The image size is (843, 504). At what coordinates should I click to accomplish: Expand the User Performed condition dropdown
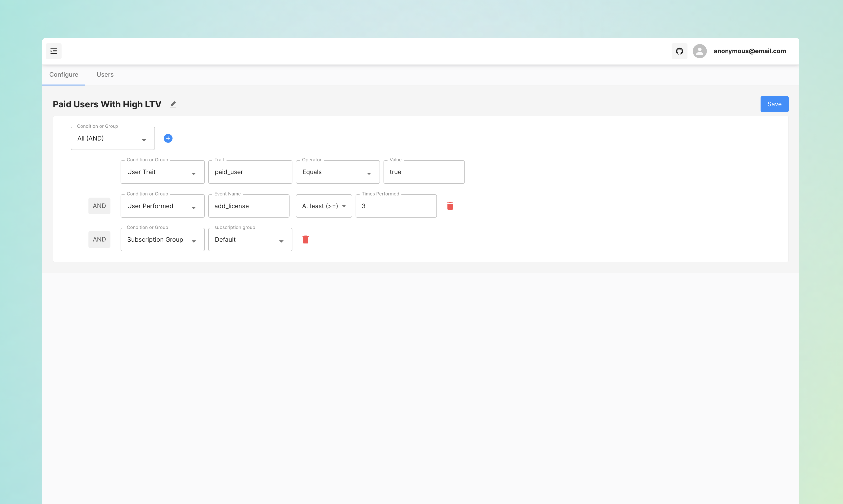163,206
